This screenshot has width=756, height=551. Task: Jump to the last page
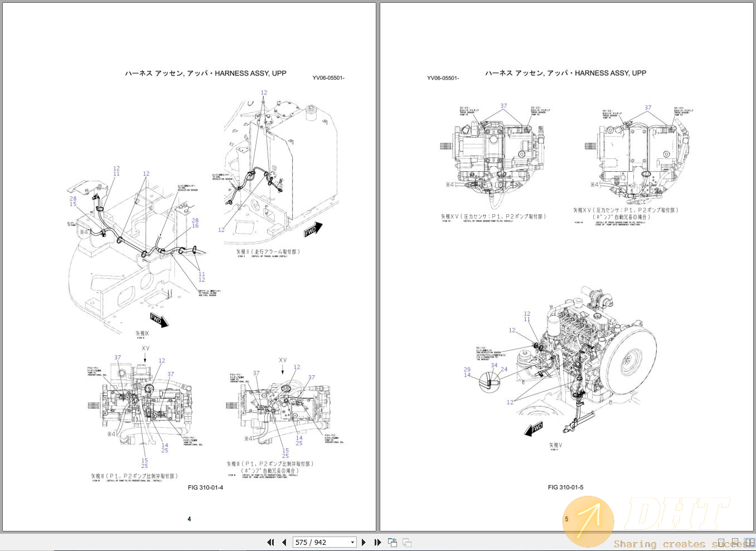click(377, 542)
